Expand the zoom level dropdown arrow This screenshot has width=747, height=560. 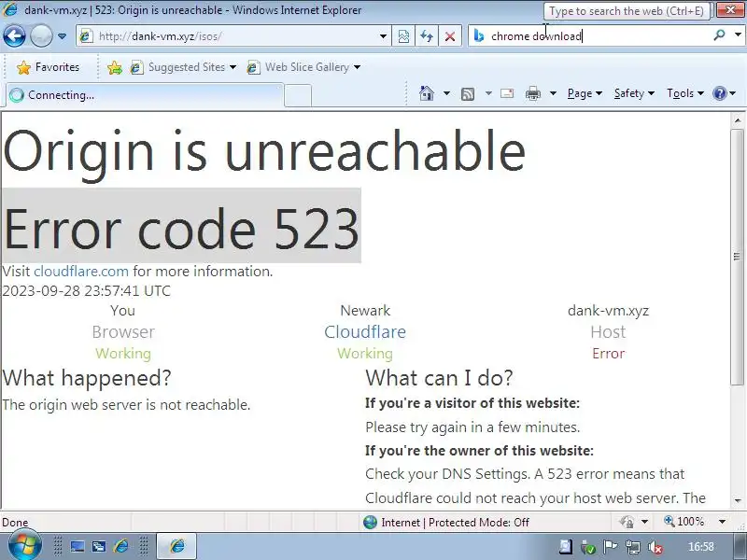[722, 522]
